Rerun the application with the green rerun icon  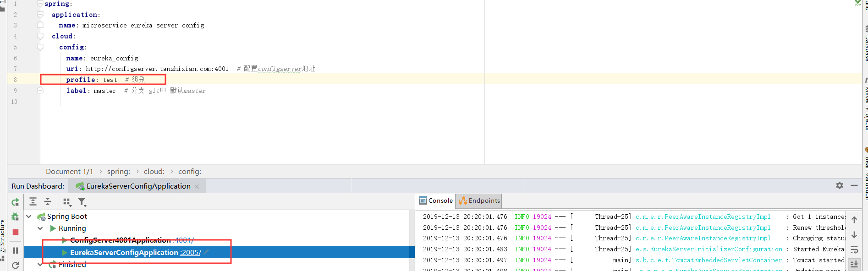[x=15, y=202]
